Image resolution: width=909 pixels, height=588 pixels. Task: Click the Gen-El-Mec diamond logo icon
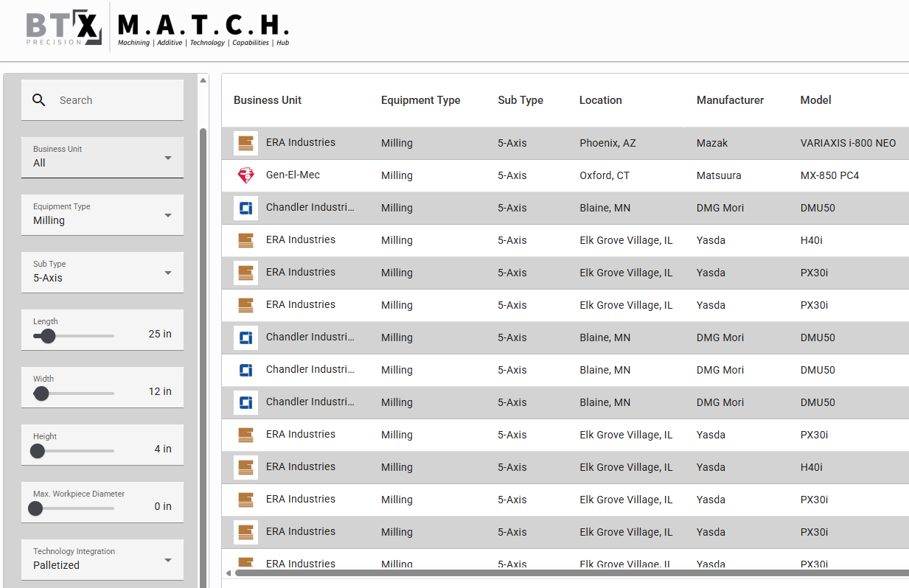[x=245, y=175]
